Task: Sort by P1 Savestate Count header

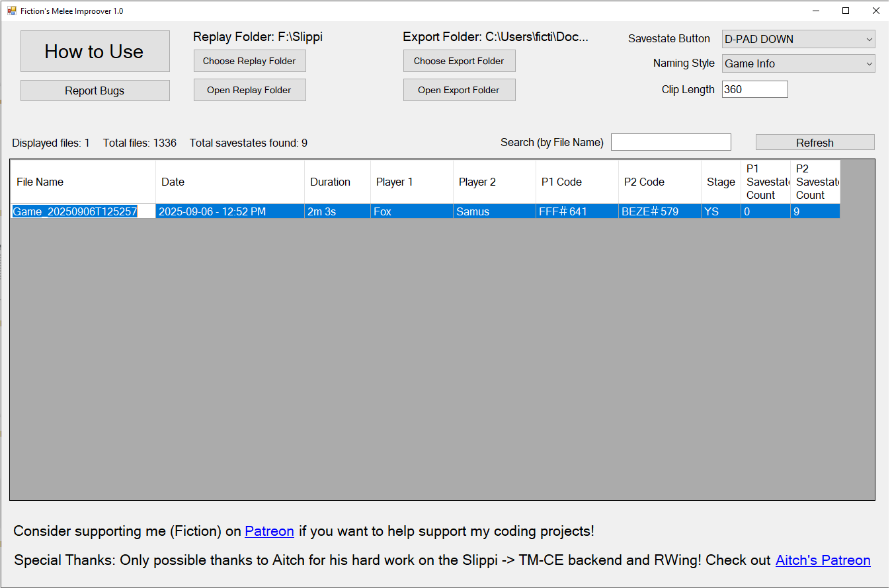Action: (766, 182)
